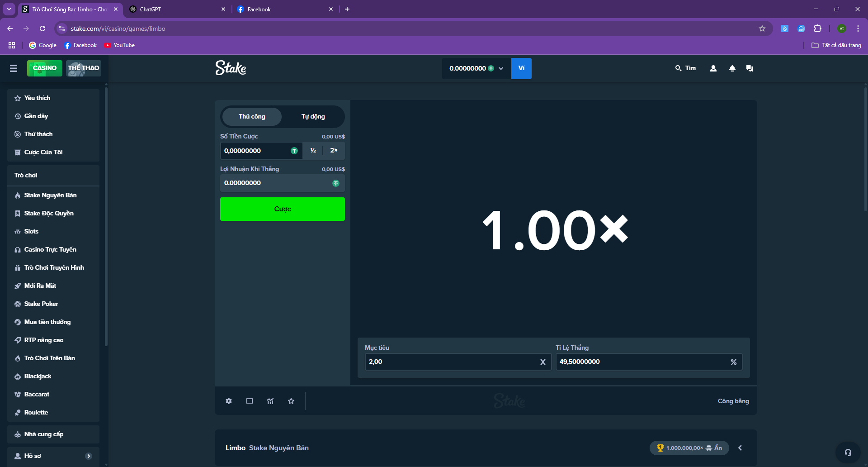
Task: Go back in browser history
Action: [10, 29]
